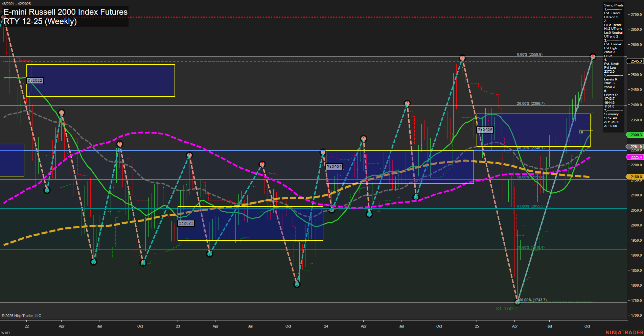Toggle the Y:2022 yellow range box label
The height and width of the screenshot is (336, 644).
click(35, 80)
